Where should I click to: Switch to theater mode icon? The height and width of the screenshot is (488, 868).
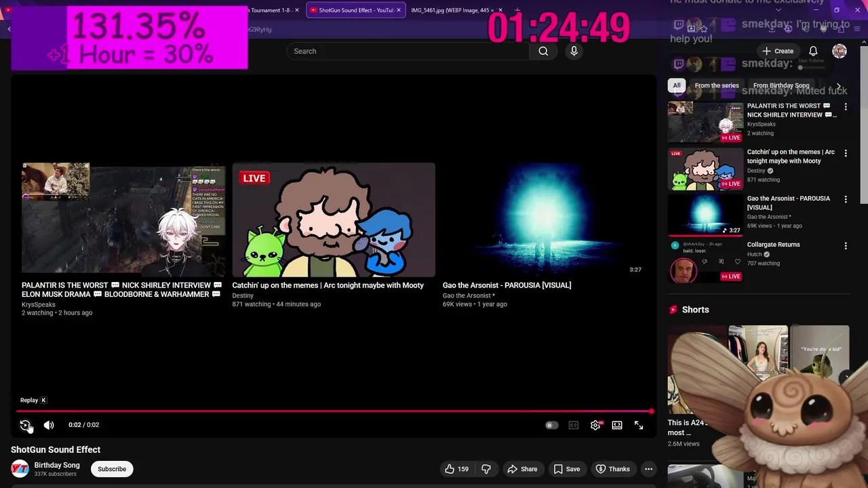coord(617,425)
